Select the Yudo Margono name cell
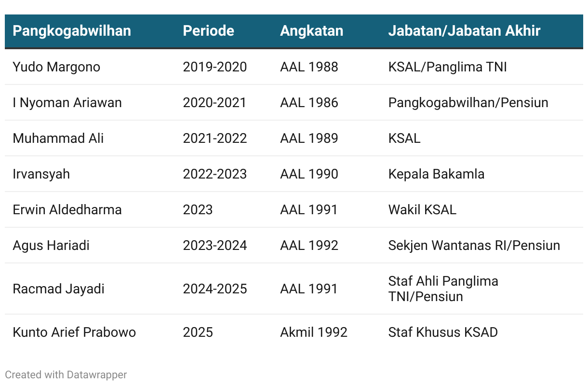 click(56, 67)
